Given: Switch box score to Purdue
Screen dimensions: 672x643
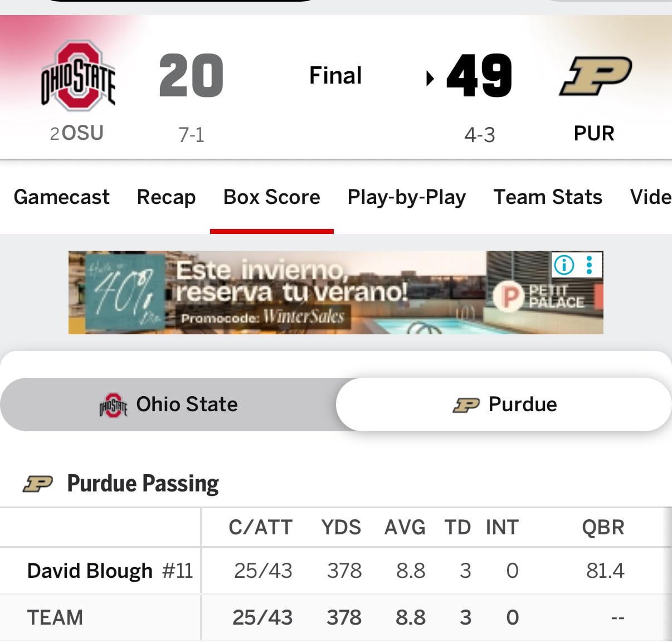Looking at the screenshot, I should [x=504, y=405].
